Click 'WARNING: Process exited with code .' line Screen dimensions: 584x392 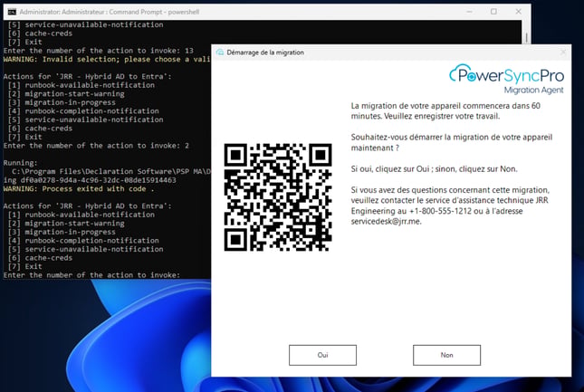click(x=79, y=188)
